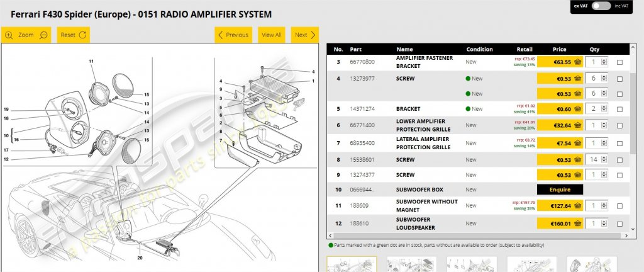The image size is (644, 272).
Task: Adjust quantity stepper for BRACKET row
Action: click(604, 109)
